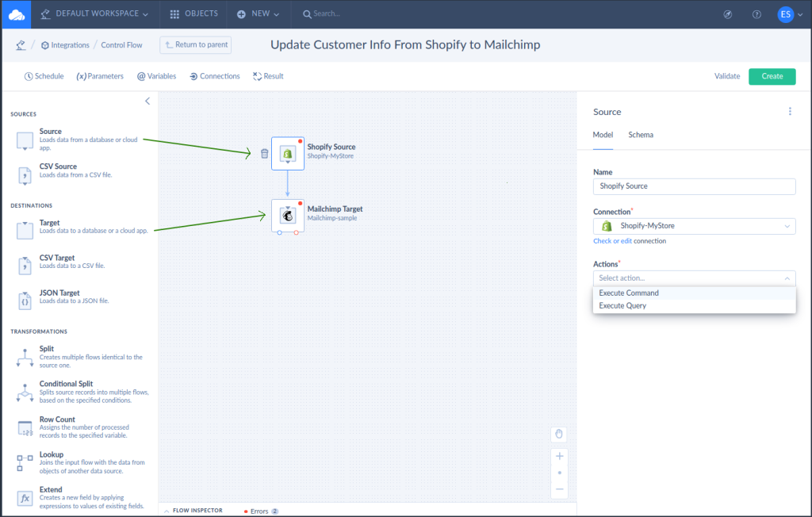Select the Split transformation icon
The width and height of the screenshot is (812, 517).
[x=25, y=358]
